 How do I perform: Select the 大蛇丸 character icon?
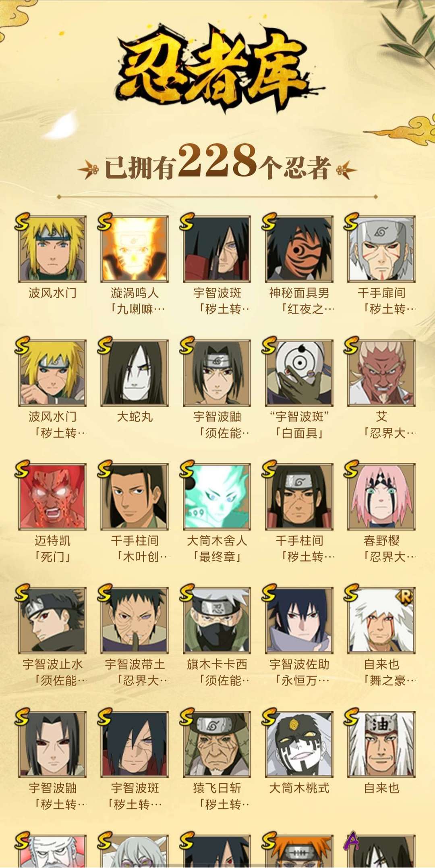(135, 373)
